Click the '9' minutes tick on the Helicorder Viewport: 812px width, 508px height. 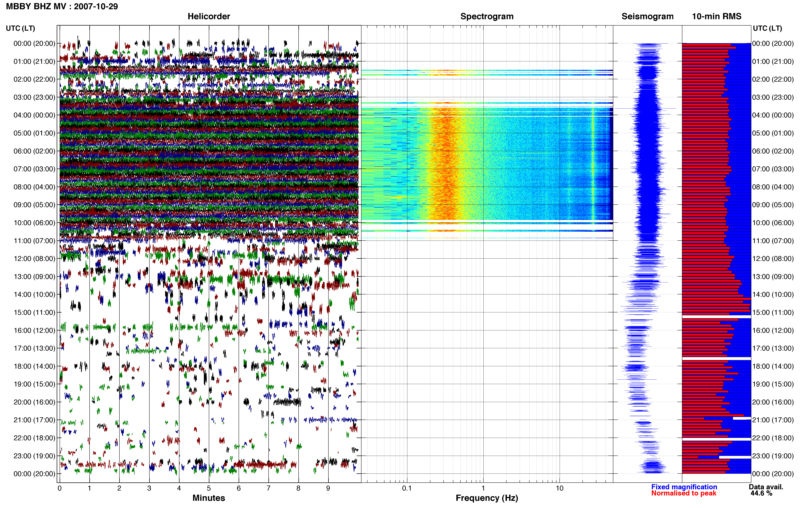pos(328,488)
